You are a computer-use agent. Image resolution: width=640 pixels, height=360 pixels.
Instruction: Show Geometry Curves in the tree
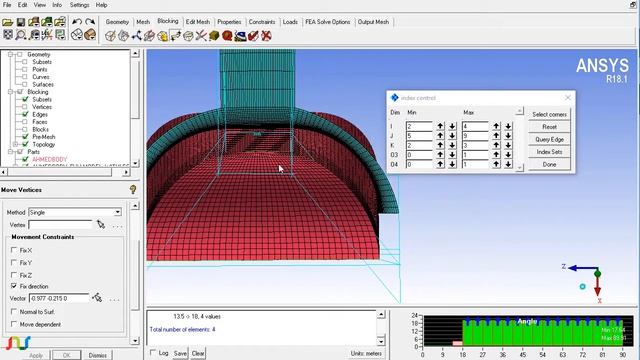click(25, 77)
